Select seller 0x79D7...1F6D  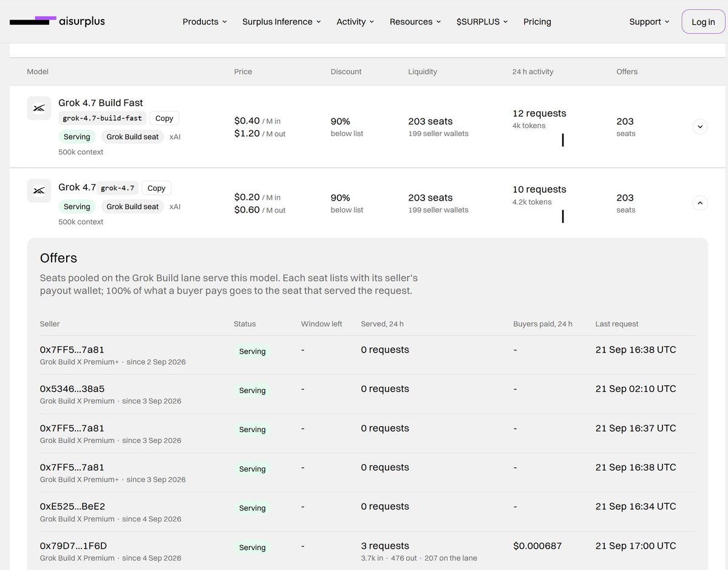point(73,546)
